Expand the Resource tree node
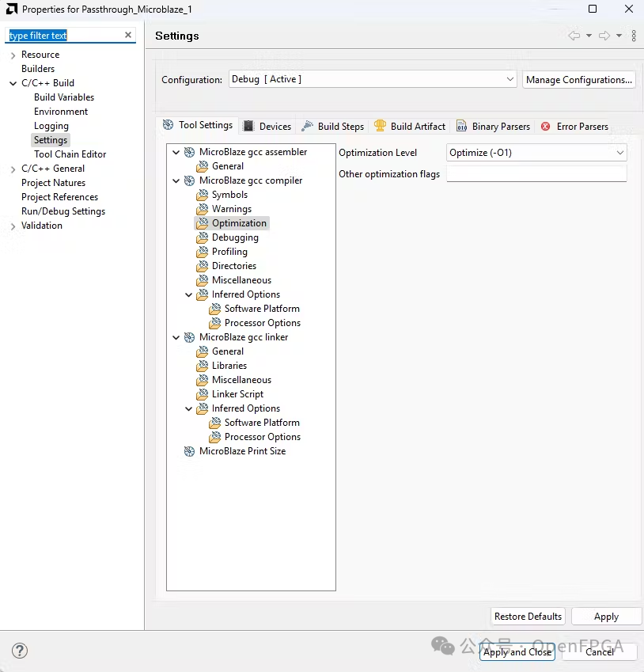Image resolution: width=644 pixels, height=672 pixels. 13,55
